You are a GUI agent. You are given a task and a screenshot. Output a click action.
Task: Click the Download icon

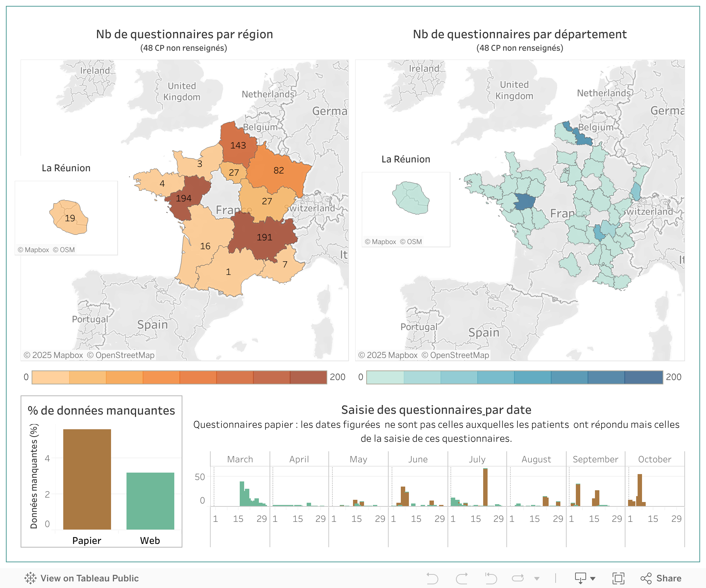click(x=580, y=578)
